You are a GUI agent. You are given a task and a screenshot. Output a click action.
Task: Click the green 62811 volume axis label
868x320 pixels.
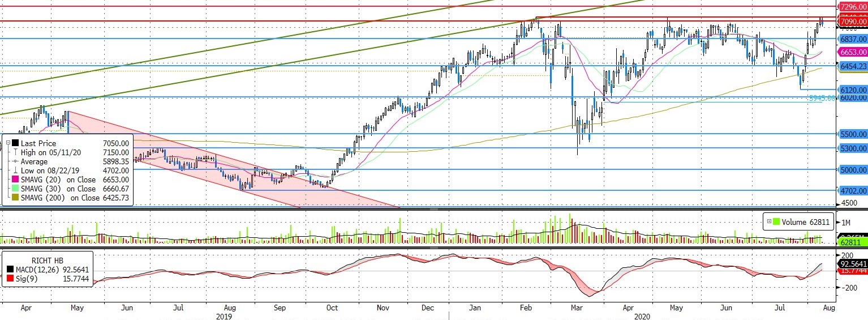[853, 242]
